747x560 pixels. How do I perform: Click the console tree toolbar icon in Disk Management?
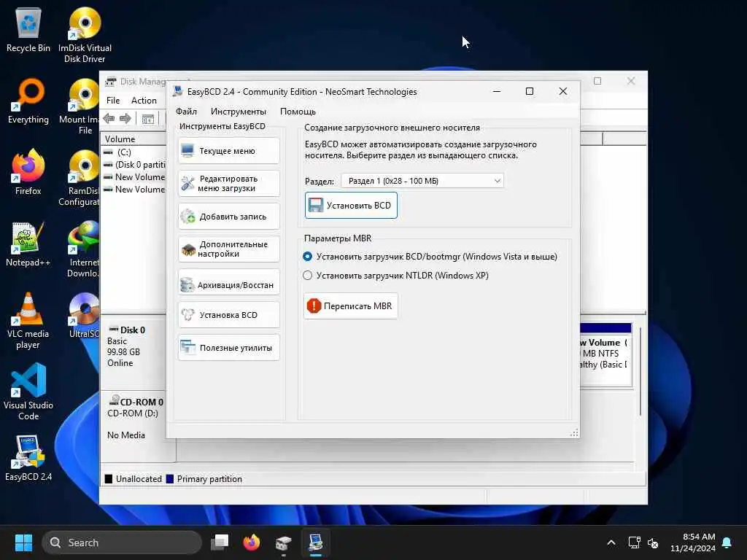point(148,119)
